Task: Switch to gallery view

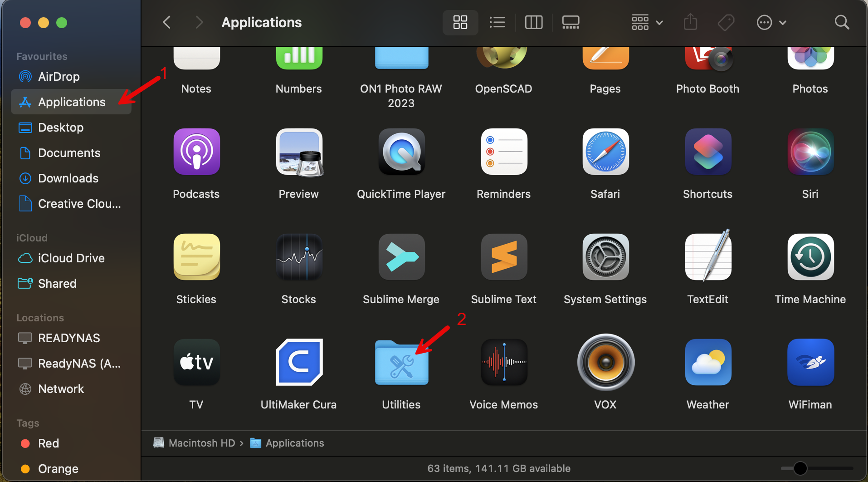Action: 571,22
